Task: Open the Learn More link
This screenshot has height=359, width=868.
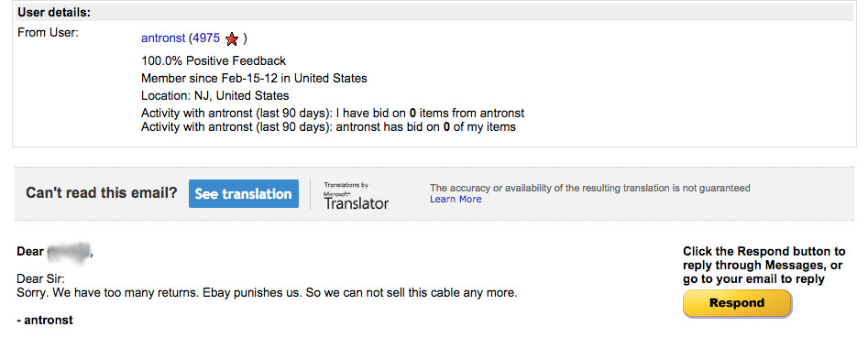Action: pos(456,199)
